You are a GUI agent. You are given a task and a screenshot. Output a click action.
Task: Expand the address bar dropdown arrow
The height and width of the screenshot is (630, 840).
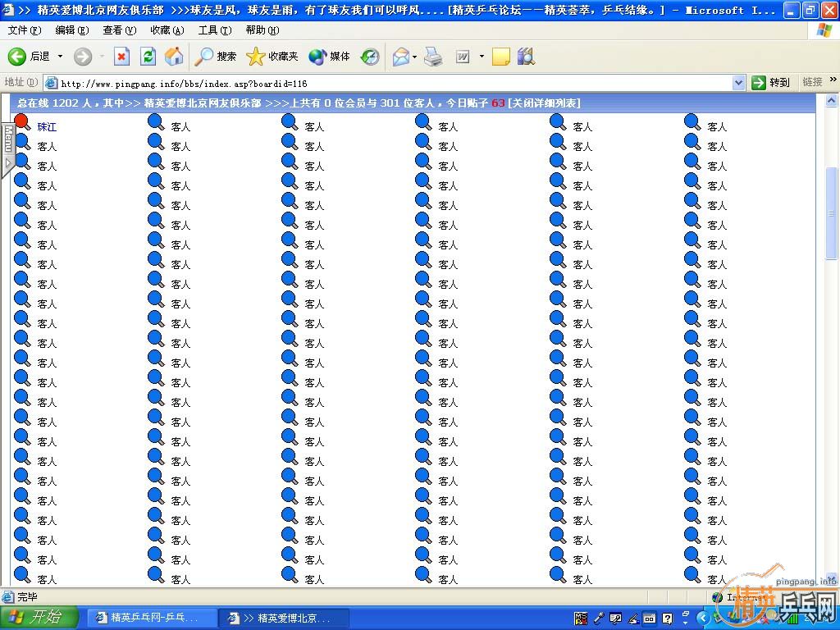click(x=739, y=83)
